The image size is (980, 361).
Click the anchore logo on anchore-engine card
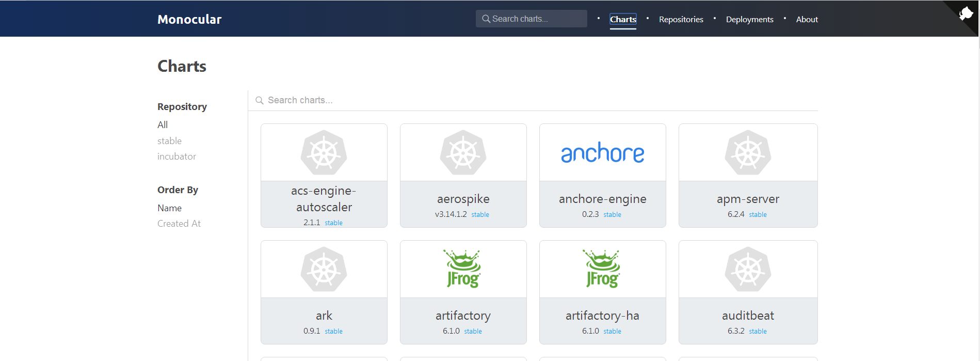point(602,153)
